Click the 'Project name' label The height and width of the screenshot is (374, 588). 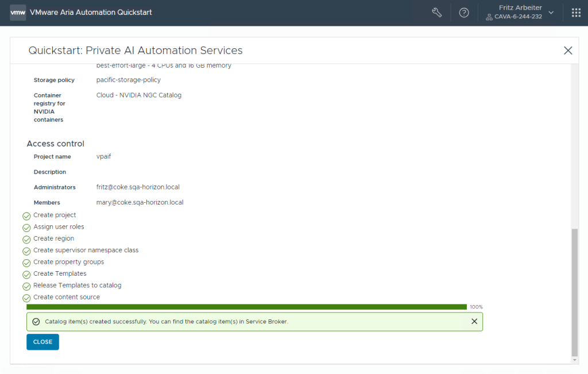[x=52, y=156]
